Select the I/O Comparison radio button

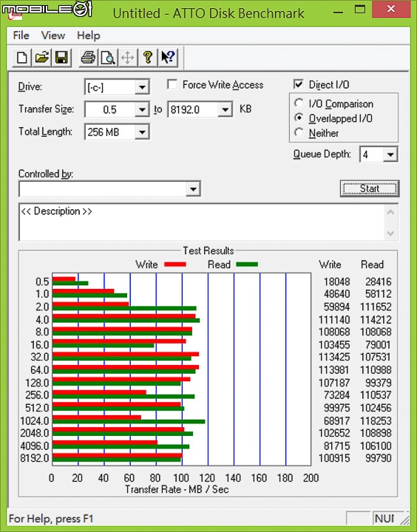(299, 103)
